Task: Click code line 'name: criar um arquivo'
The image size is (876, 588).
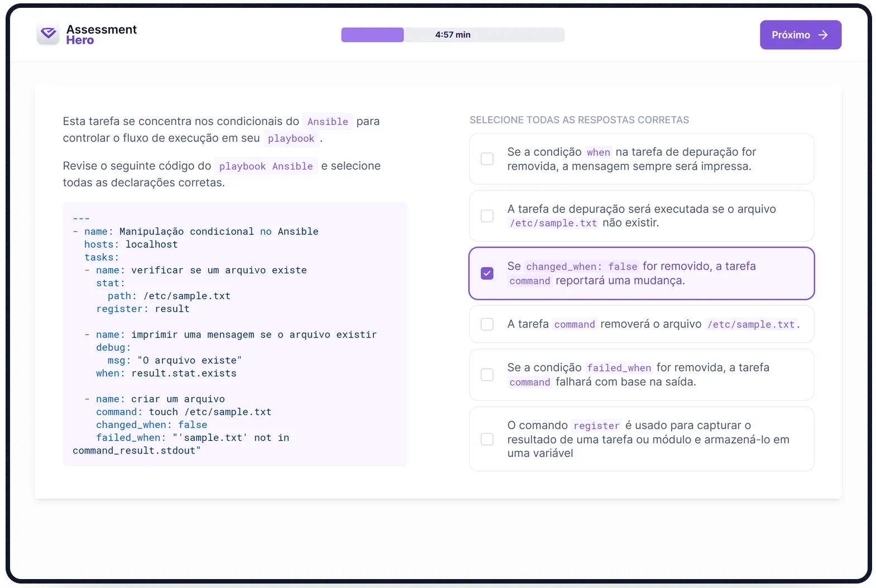Action: (x=160, y=399)
